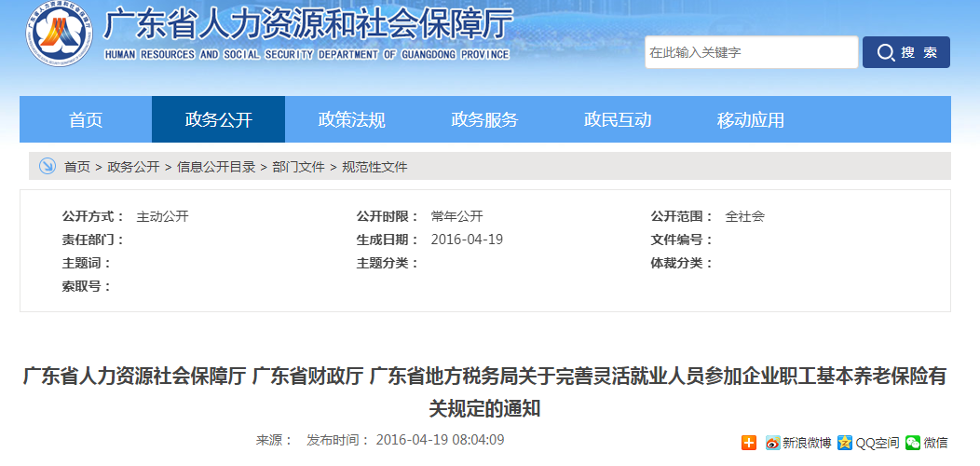
Task: Share via WeChat green icon
Action: click(x=913, y=443)
